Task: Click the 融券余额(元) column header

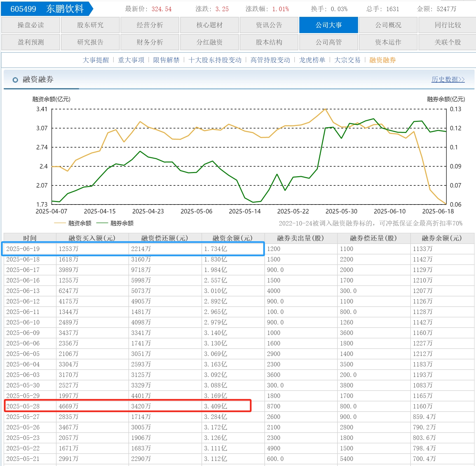Action: coord(442,238)
